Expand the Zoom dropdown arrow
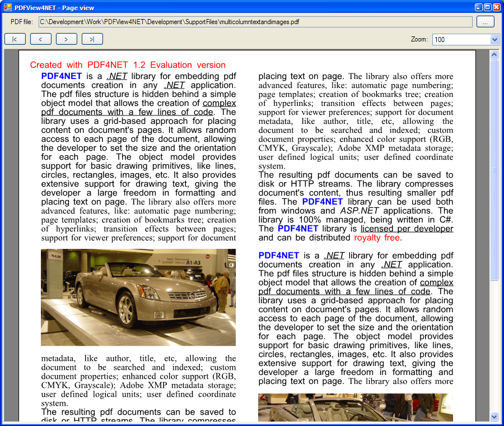The height and width of the screenshot is (426, 504). pyautogui.click(x=494, y=39)
